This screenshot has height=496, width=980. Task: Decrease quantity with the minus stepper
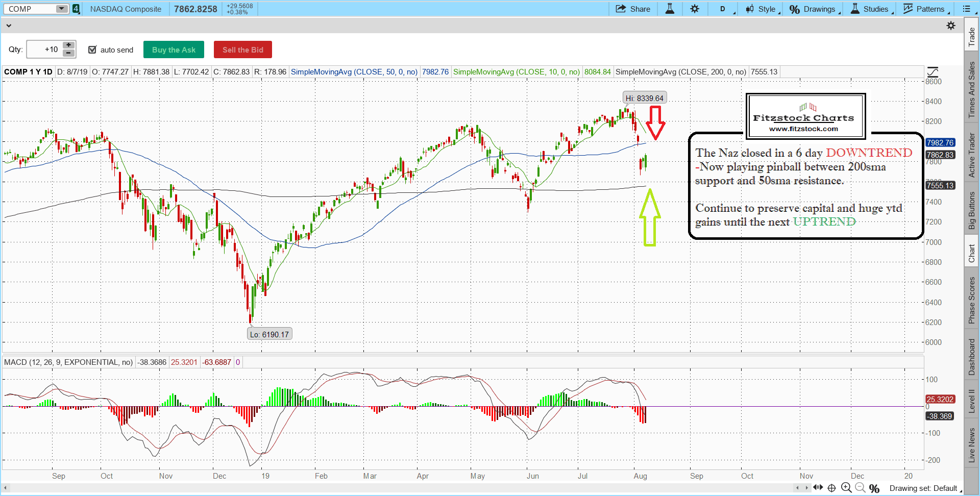(x=68, y=53)
